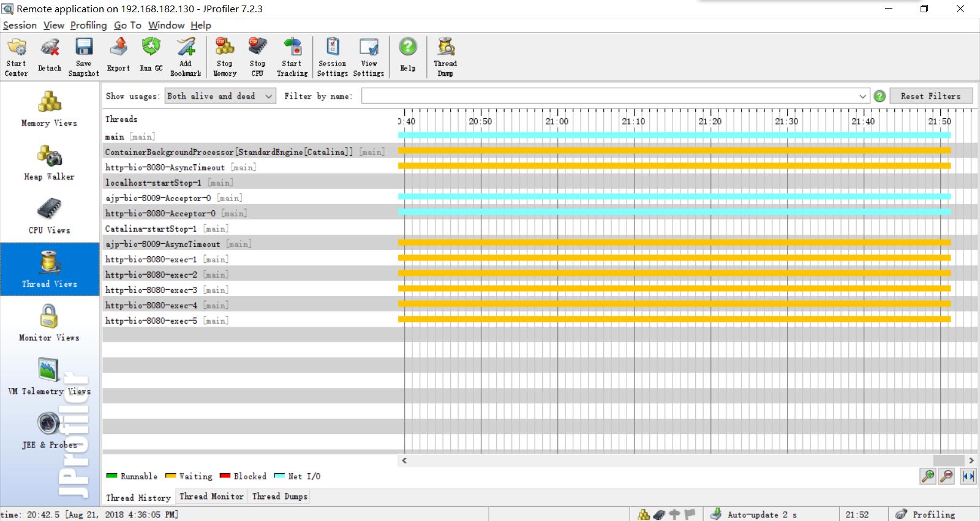Open the Show usages dropdown

[221, 96]
